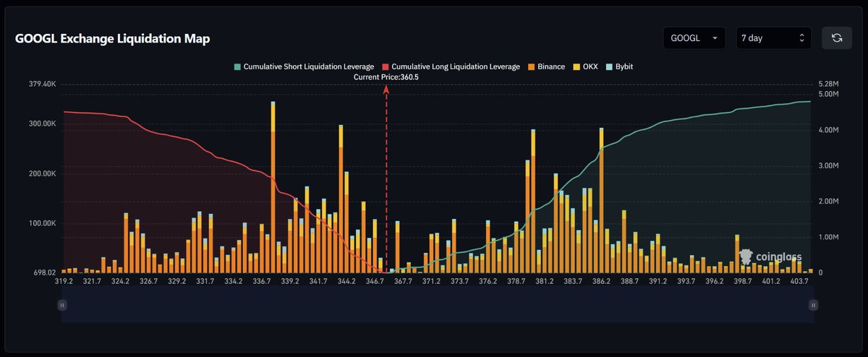This screenshot has height=357, width=868.
Task: Click the red current price arrow marker
Action: (x=386, y=89)
